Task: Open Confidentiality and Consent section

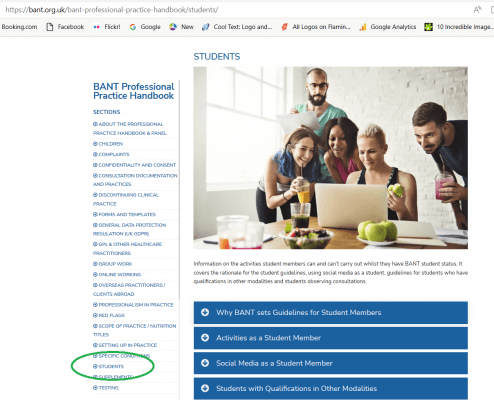Action: tap(134, 165)
